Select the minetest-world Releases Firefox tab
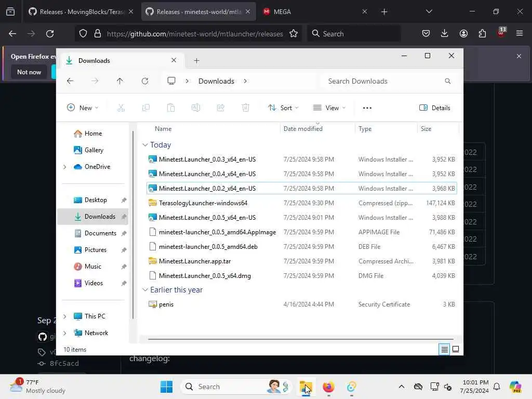The height and width of the screenshot is (399, 532). point(198,11)
